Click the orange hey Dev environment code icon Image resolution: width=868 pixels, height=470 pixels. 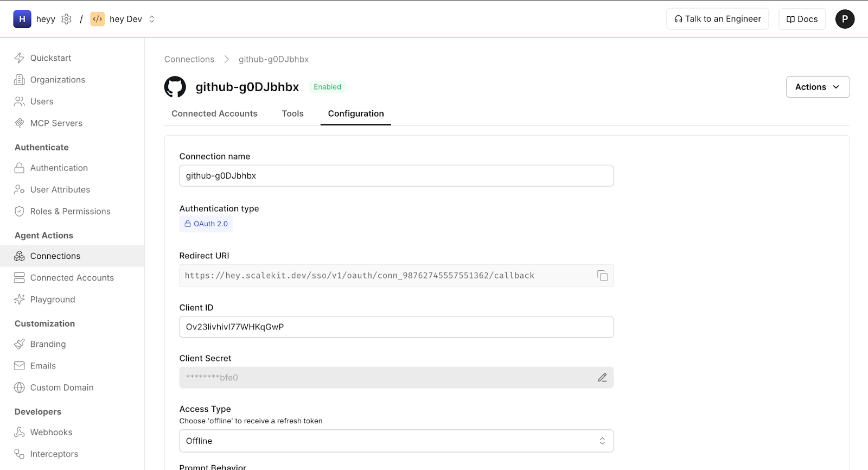point(98,19)
